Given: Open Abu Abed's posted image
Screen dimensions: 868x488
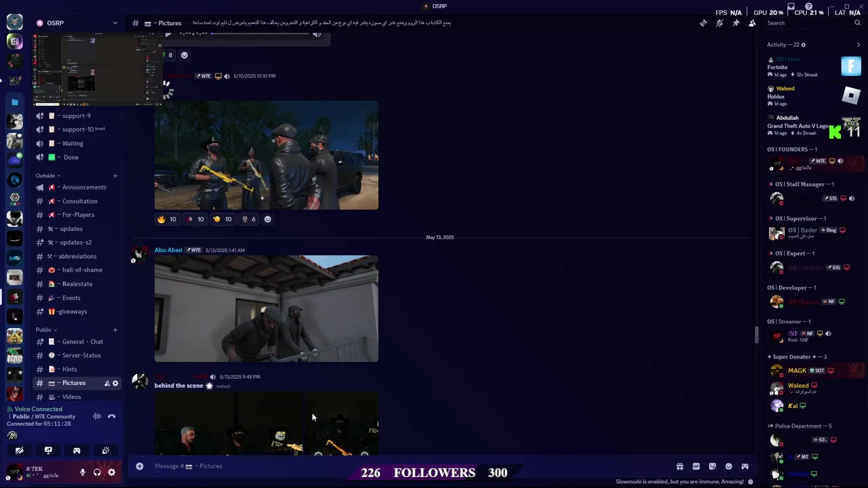Looking at the screenshot, I should pos(267,308).
